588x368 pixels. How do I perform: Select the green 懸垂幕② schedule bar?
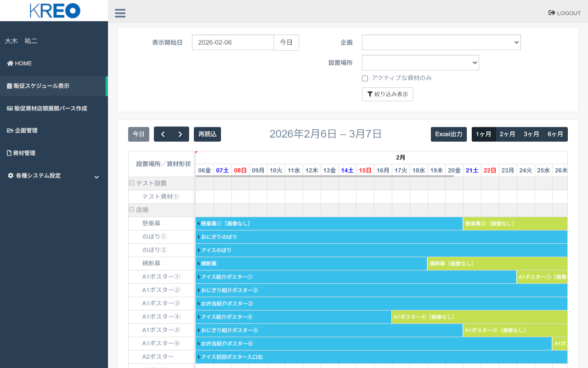pos(514,224)
